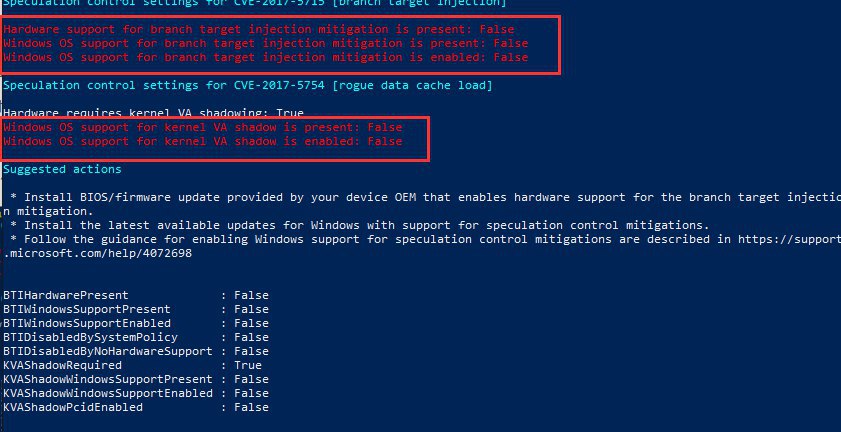Click the False value of KVAShadowPcidEnabled

[x=251, y=407]
